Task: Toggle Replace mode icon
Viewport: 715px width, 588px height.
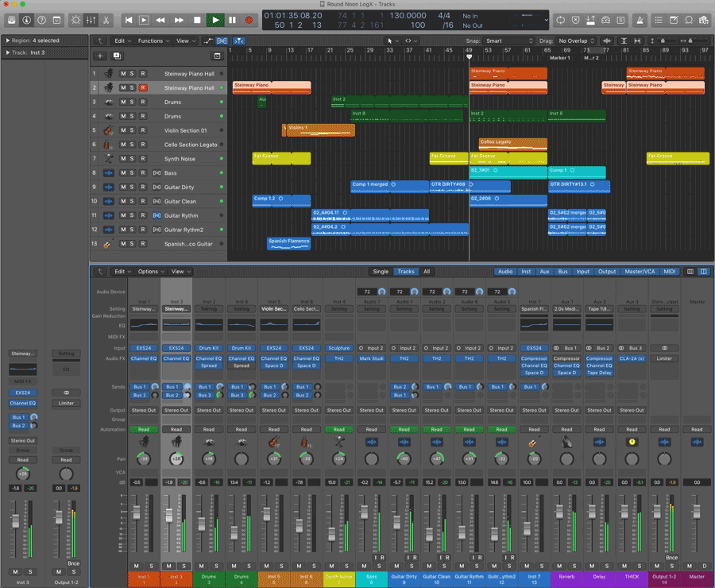Action: (575, 20)
